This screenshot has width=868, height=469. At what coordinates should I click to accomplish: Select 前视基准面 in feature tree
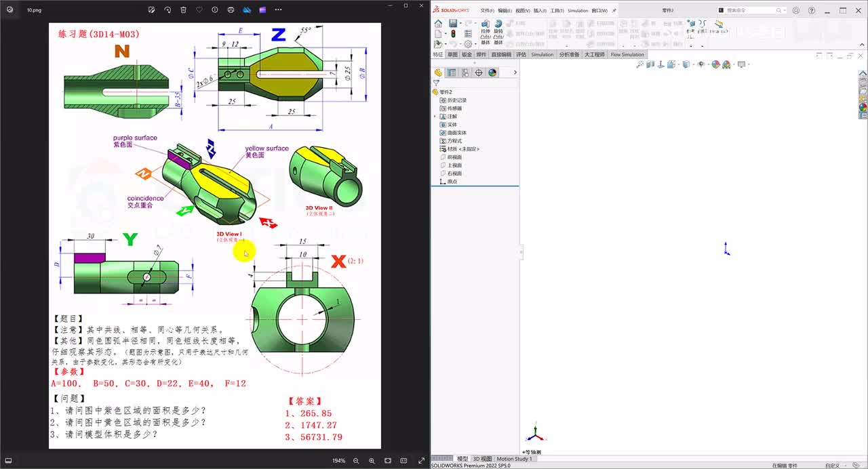point(452,157)
